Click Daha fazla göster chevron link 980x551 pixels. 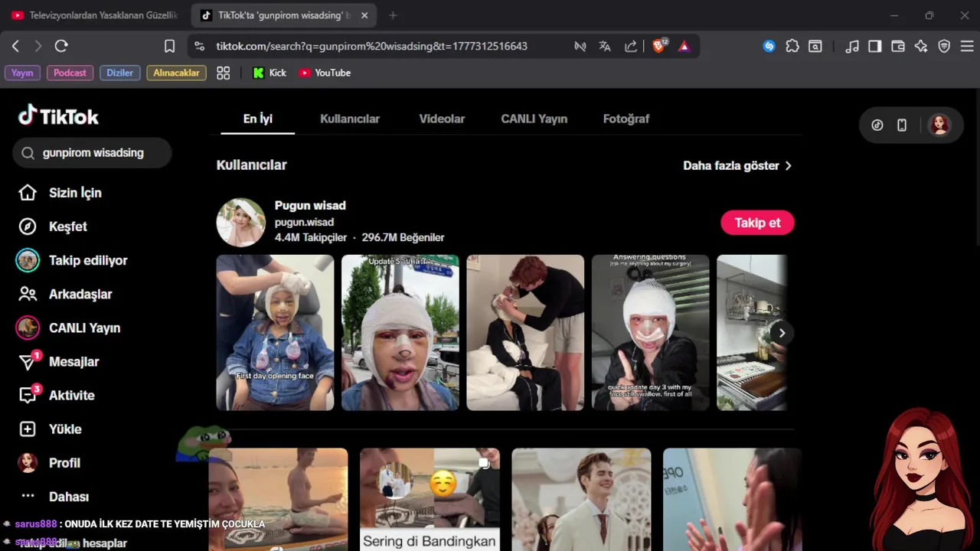737,165
